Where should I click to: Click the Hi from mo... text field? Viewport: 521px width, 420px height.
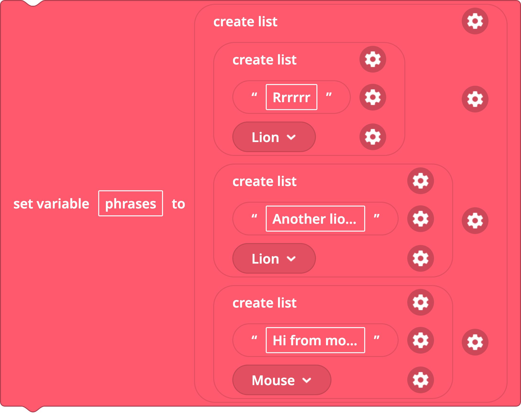tap(315, 340)
